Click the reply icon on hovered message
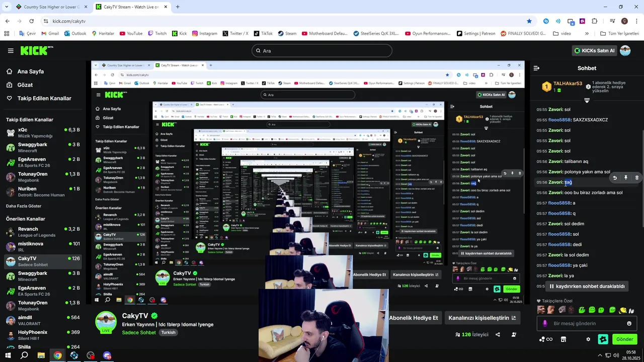The height and width of the screenshot is (362, 644). [x=614, y=177]
